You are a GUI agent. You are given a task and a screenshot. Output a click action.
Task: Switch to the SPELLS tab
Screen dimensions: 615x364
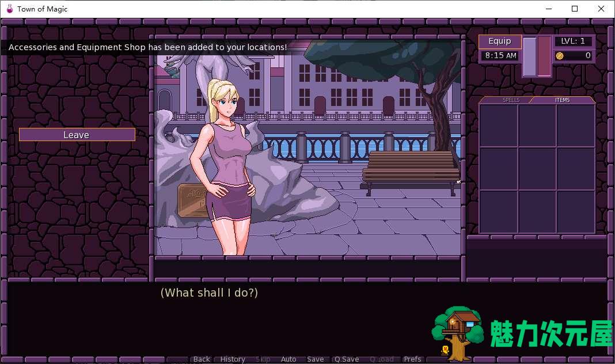tap(511, 100)
